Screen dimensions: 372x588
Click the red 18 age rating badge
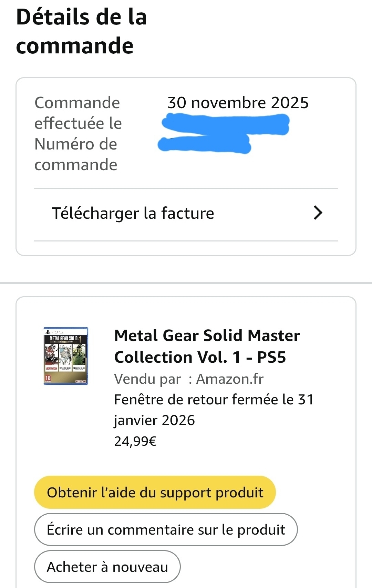click(x=48, y=378)
